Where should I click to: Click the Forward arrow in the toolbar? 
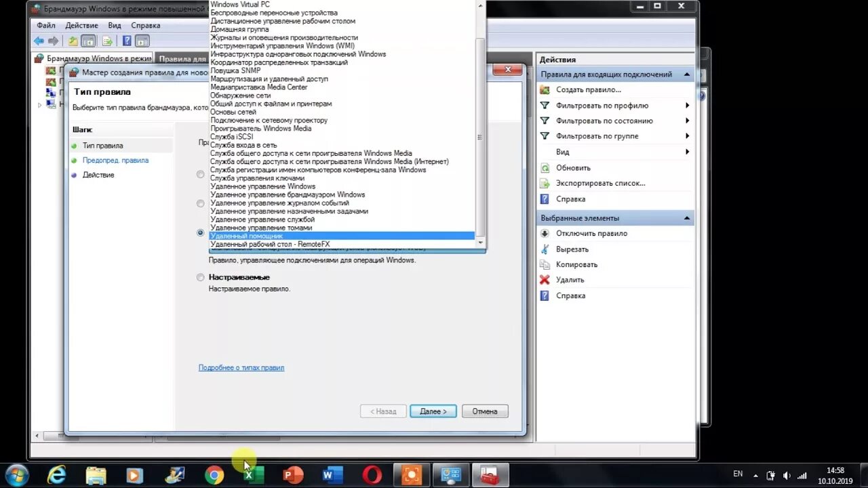click(x=54, y=41)
